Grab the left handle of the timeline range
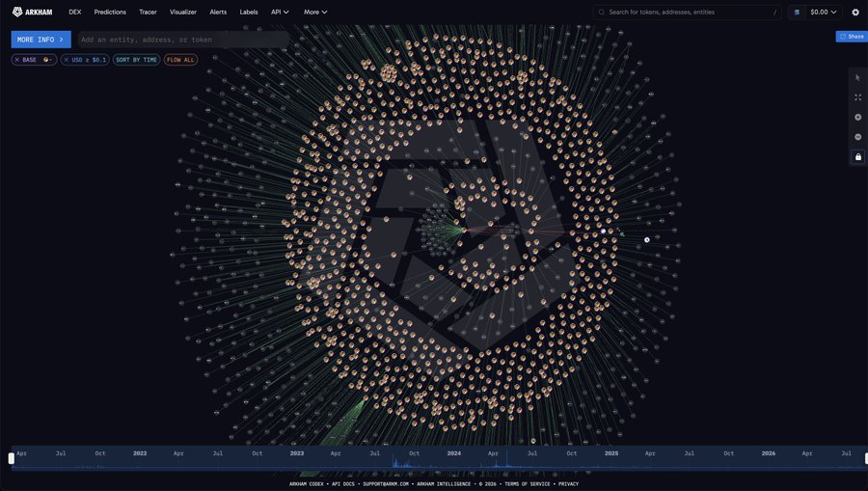 [11, 458]
